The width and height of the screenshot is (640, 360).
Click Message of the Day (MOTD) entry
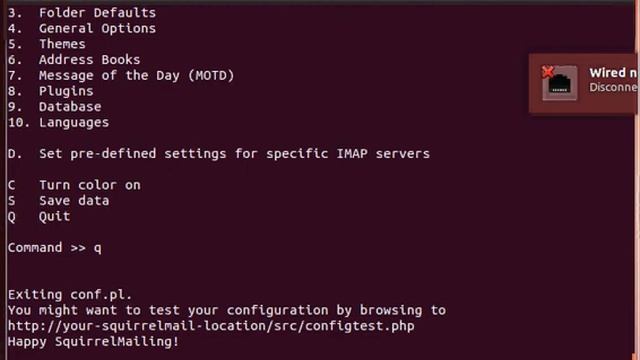[121, 75]
